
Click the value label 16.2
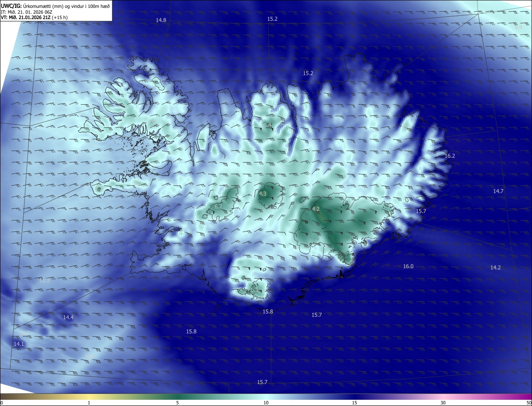point(450,156)
